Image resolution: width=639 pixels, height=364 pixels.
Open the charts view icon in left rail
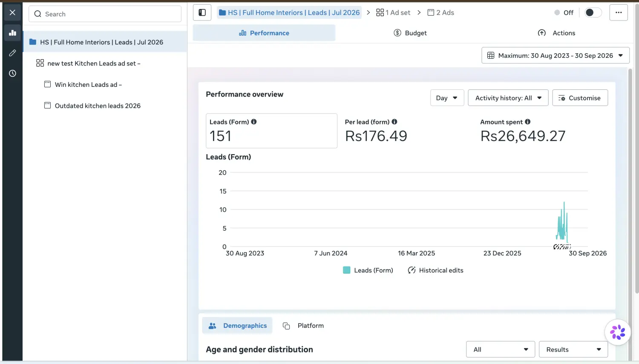coord(12,33)
